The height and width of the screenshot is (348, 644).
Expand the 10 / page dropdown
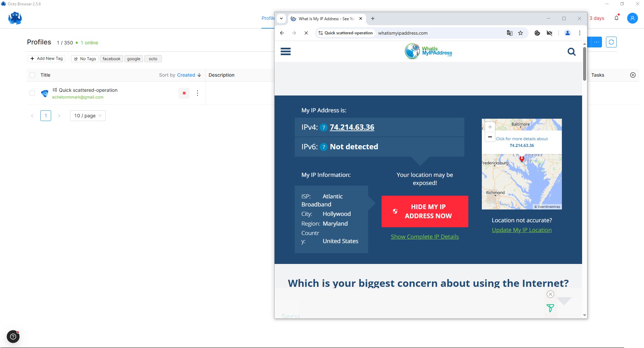pyautogui.click(x=87, y=116)
